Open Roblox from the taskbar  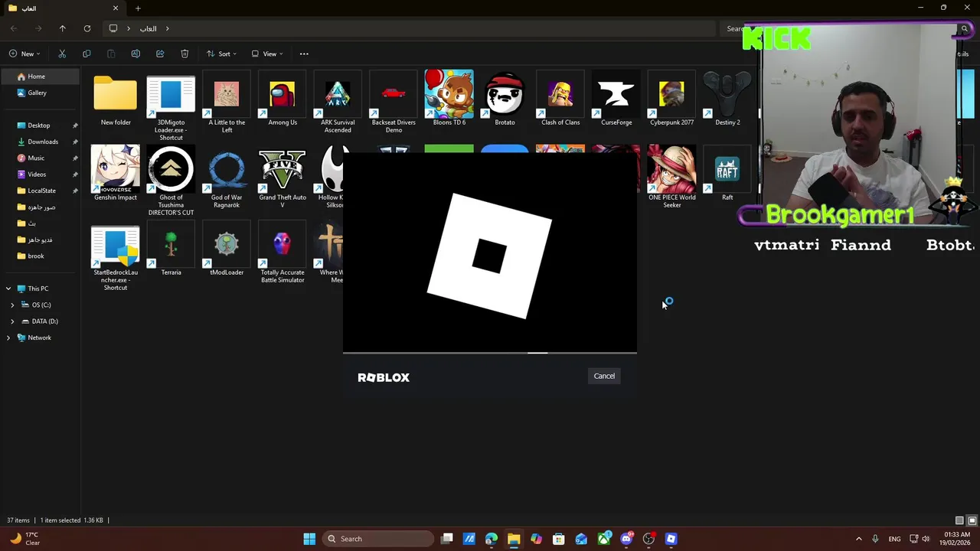[x=671, y=539]
